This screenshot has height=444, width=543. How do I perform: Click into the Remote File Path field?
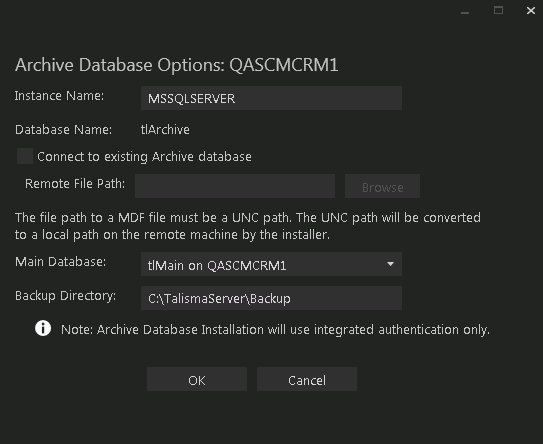coord(235,186)
